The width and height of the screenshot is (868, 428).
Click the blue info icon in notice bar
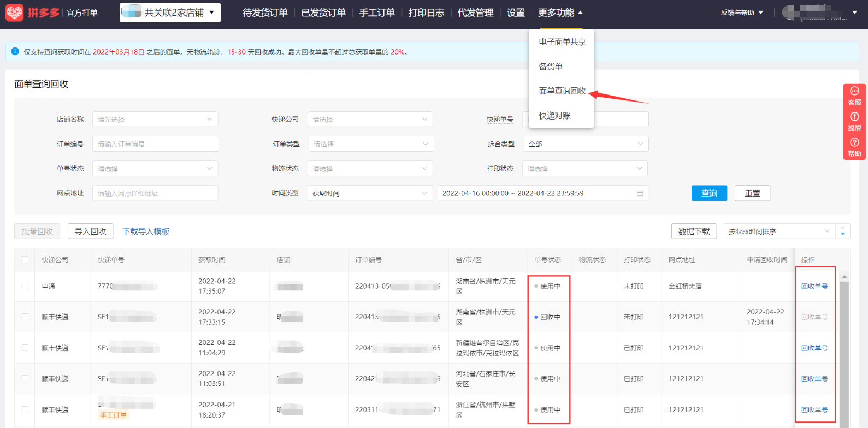tap(15, 51)
